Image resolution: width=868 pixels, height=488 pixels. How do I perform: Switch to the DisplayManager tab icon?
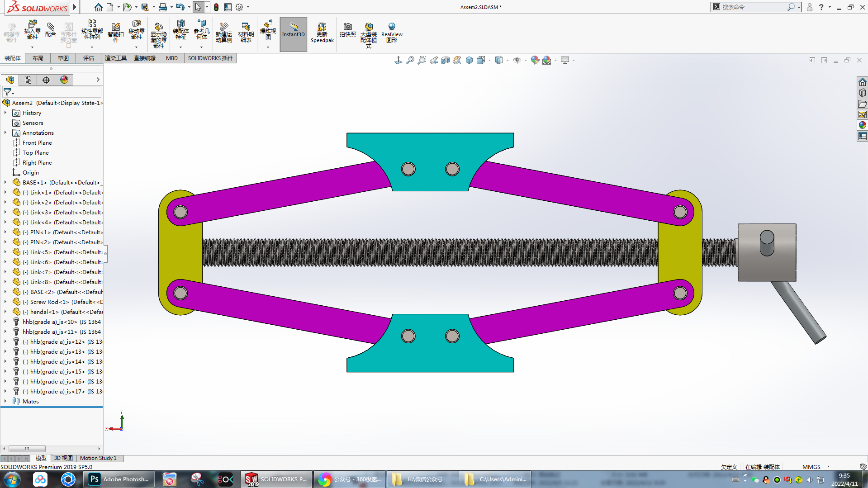tap(64, 80)
